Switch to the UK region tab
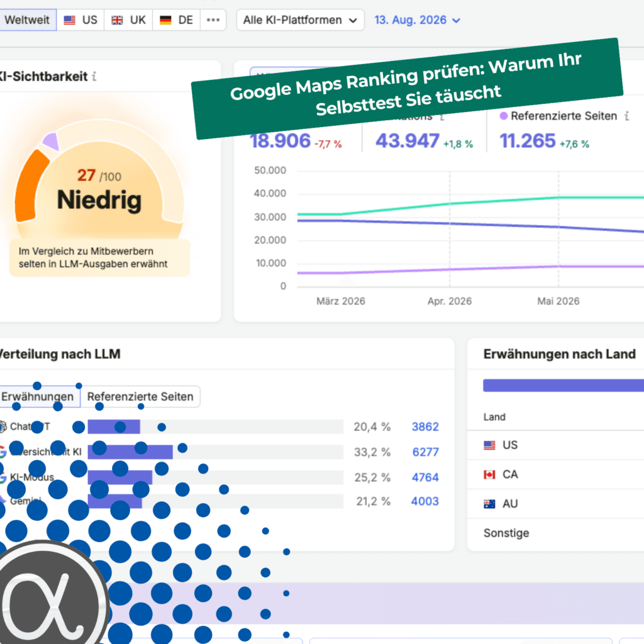 point(128,20)
